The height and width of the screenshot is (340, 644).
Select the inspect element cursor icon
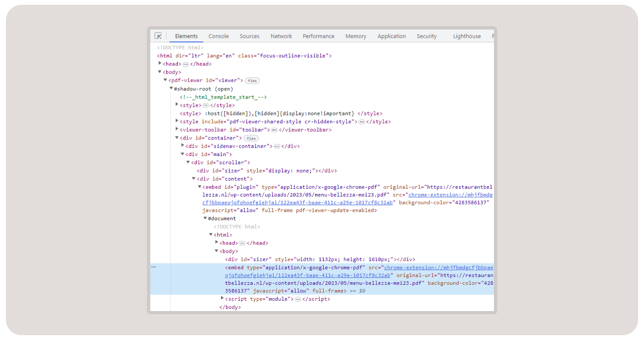[158, 35]
